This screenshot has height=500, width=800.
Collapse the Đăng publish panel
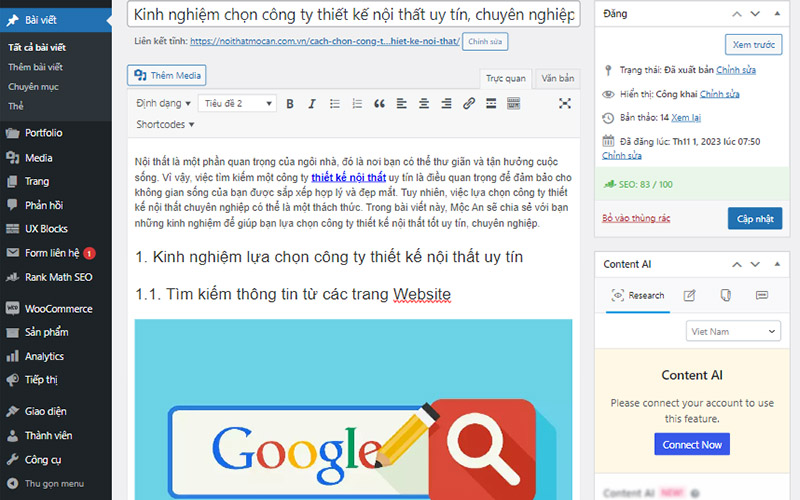(777, 14)
